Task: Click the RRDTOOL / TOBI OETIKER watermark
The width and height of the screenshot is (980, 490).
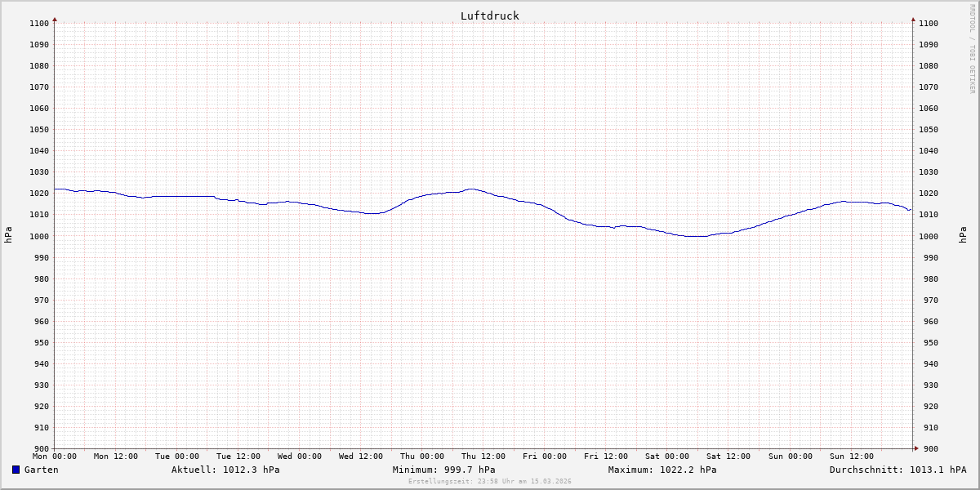Action: click(972, 49)
